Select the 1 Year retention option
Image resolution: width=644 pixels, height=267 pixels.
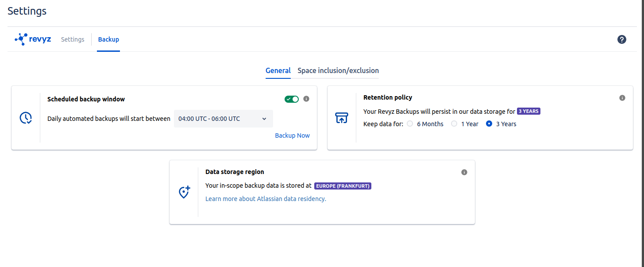(454, 124)
